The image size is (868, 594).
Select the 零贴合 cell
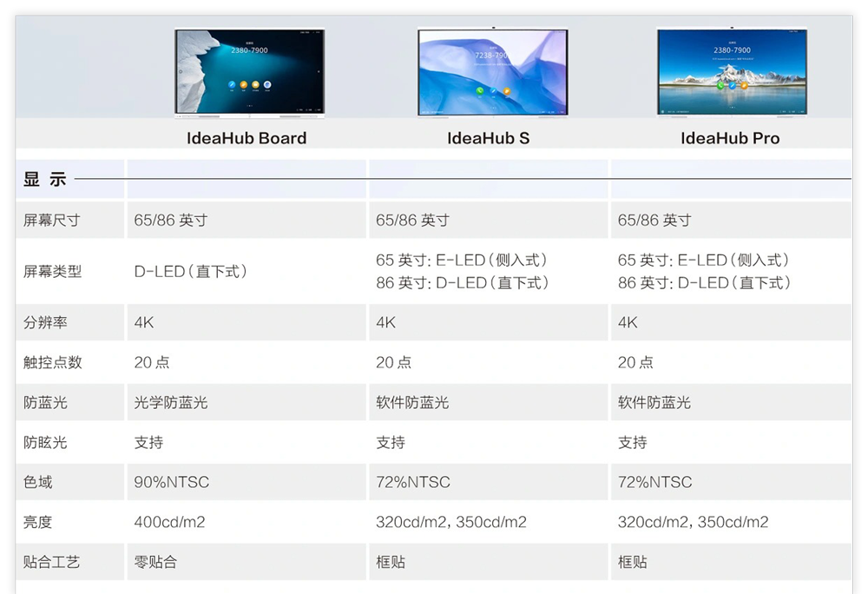tap(155, 562)
